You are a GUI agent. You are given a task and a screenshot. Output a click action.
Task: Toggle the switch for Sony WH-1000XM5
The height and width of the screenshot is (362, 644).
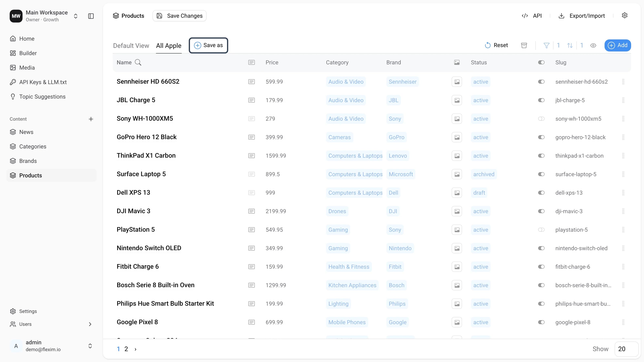[541, 119]
